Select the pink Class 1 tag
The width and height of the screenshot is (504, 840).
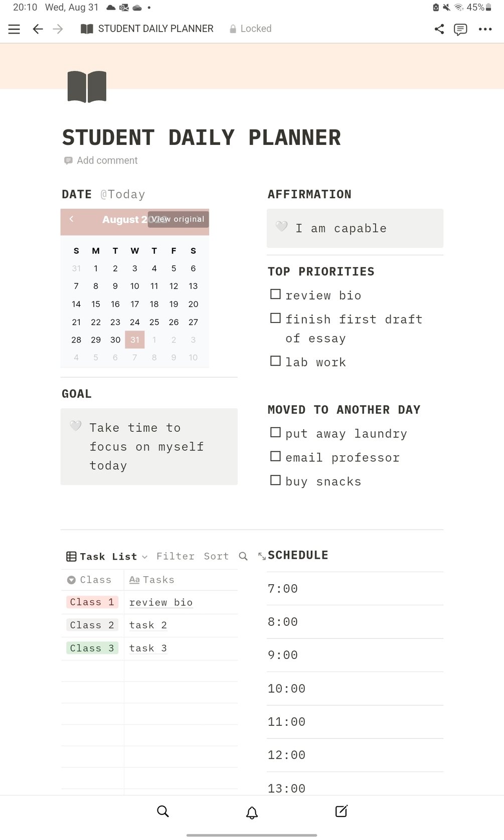point(92,602)
